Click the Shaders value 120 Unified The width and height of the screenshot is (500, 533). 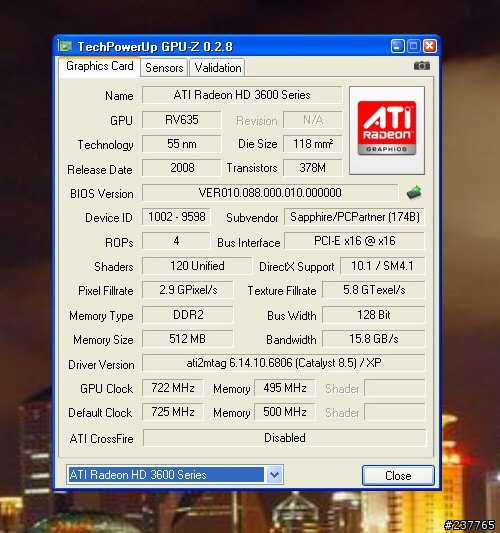point(197,266)
